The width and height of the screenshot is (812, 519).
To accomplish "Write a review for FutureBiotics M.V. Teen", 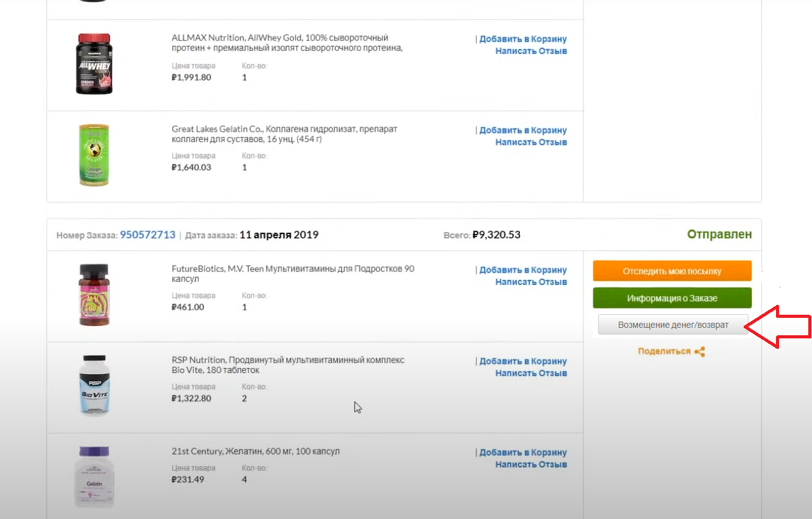I will (531, 282).
